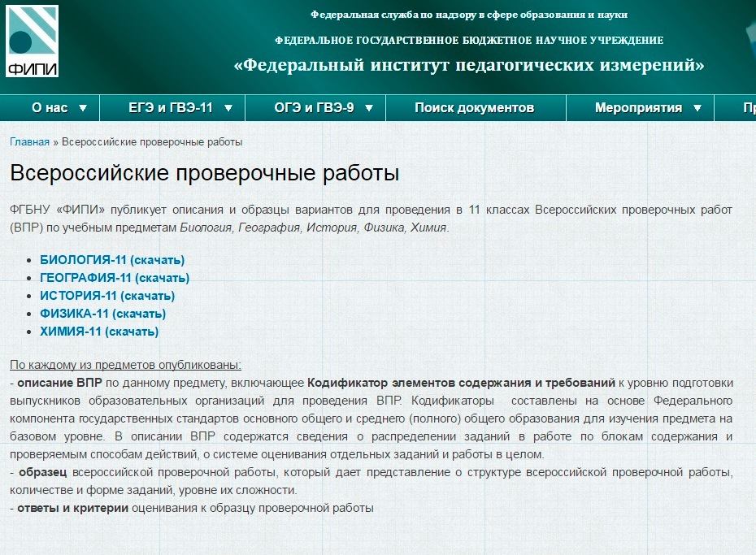Click the Федеральный институт педагогических измерений title
Viewport: 756px width, 555px height.
pos(469,65)
